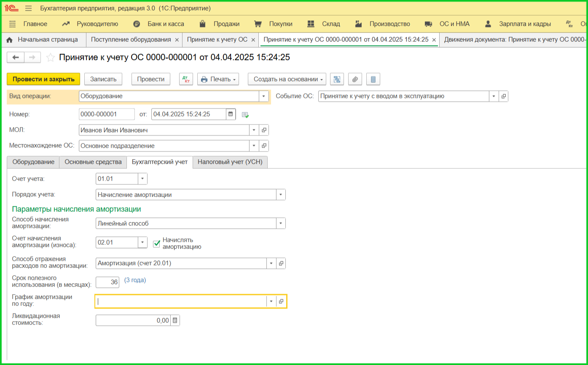588x365 pixels.
Task: Open the Основные средства tab
Action: pyautogui.click(x=93, y=162)
